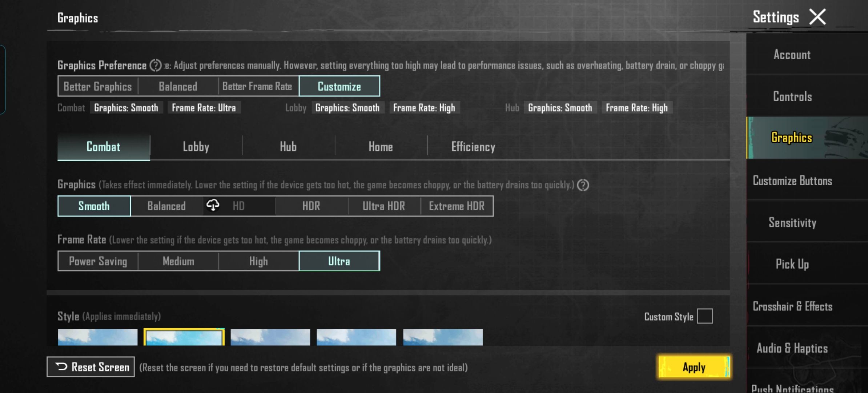This screenshot has width=868, height=393.
Task: Open Crosshair & Effects settings
Action: pos(792,306)
